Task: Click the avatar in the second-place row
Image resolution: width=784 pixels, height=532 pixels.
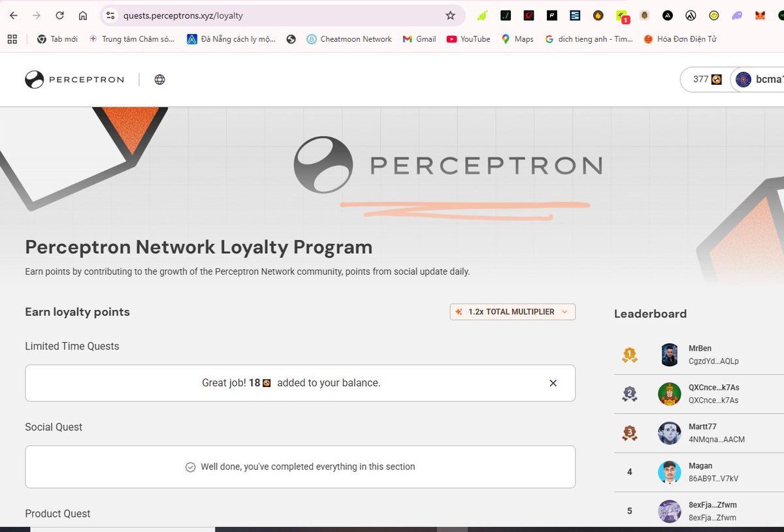Action: tap(670, 394)
